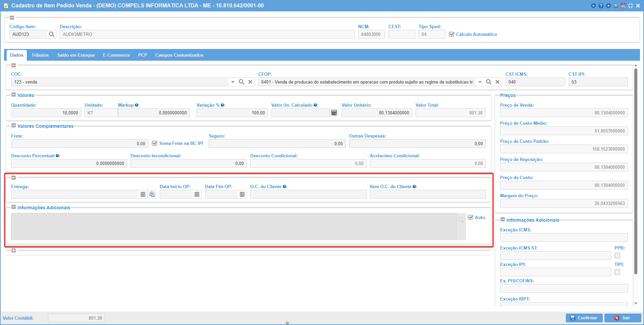Search for an item by Código Item
644x325 pixels.
click(x=52, y=34)
